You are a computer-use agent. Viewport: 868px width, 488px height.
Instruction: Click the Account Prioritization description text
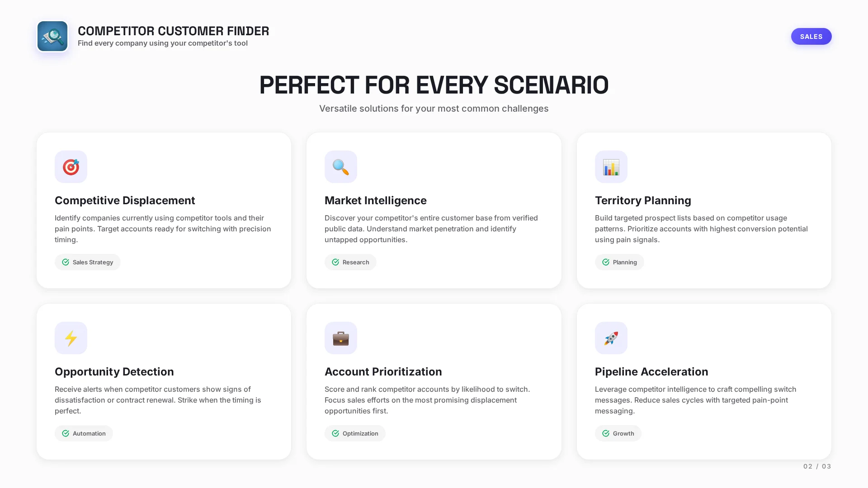pos(427,400)
